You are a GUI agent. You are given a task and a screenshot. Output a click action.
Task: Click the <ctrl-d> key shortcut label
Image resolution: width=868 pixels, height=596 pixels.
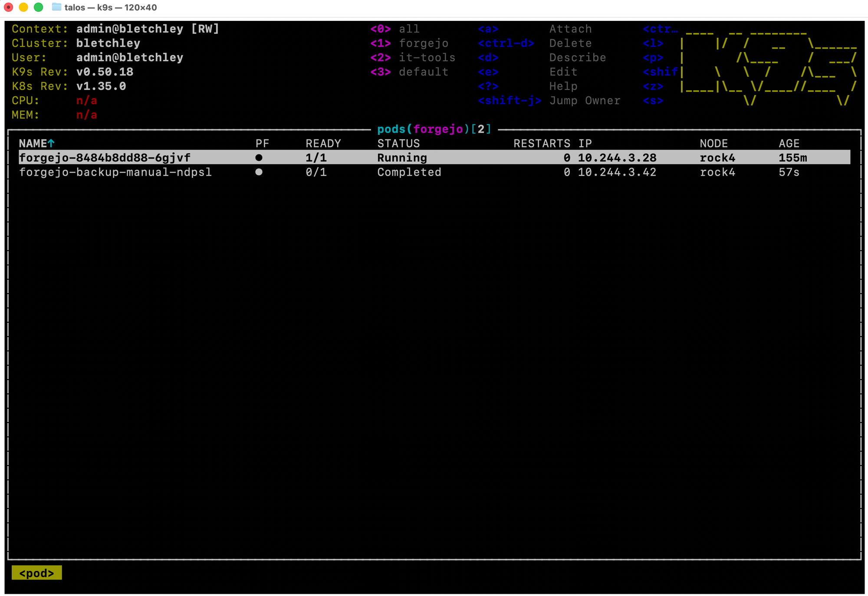coord(506,43)
